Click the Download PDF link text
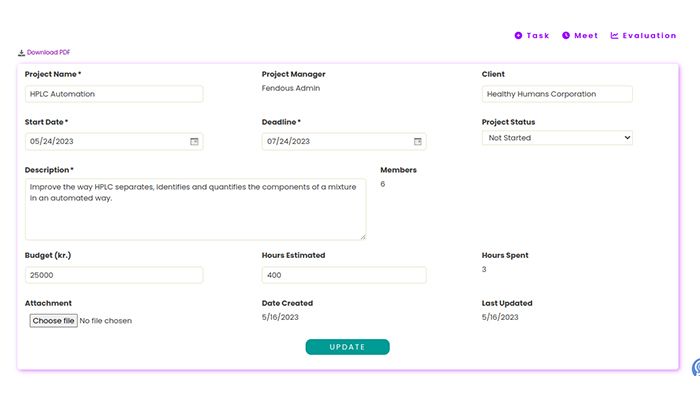 coord(48,53)
